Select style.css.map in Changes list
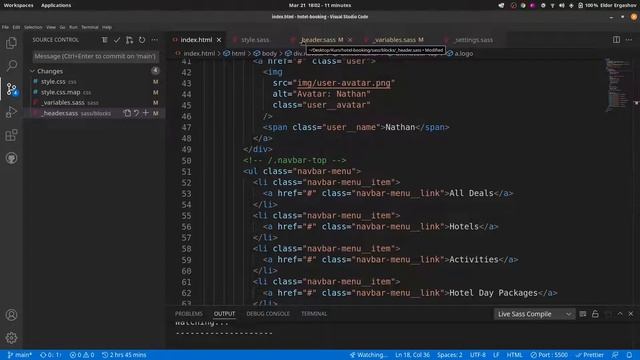The width and height of the screenshot is (640, 360). [95, 92]
